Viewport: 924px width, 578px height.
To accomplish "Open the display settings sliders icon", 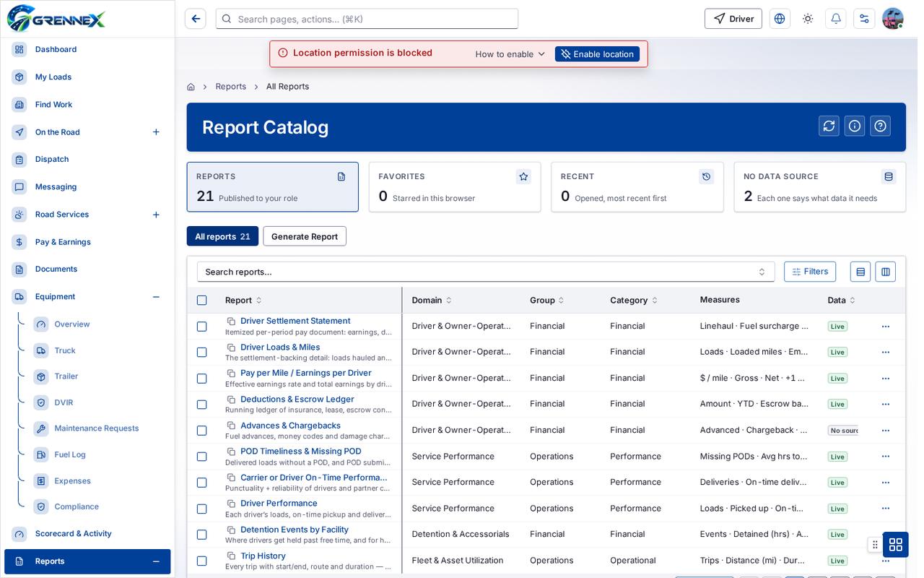I will pos(864,19).
